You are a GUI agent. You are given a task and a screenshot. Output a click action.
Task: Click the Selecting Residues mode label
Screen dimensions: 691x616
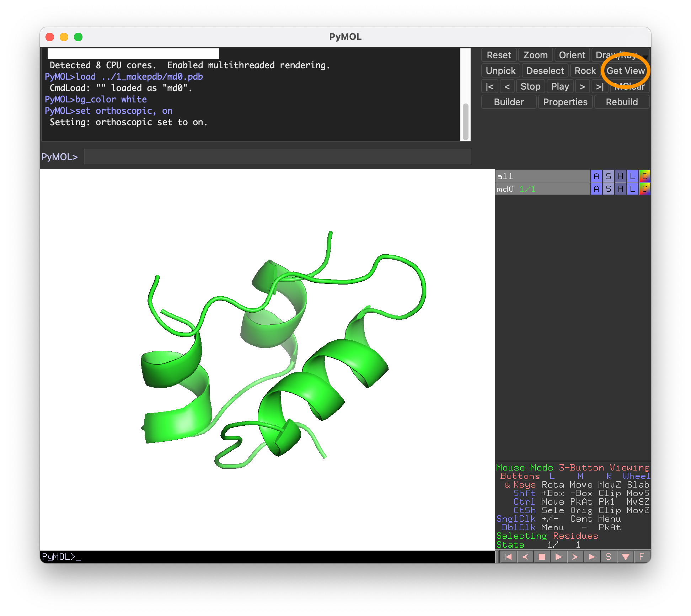point(547,536)
